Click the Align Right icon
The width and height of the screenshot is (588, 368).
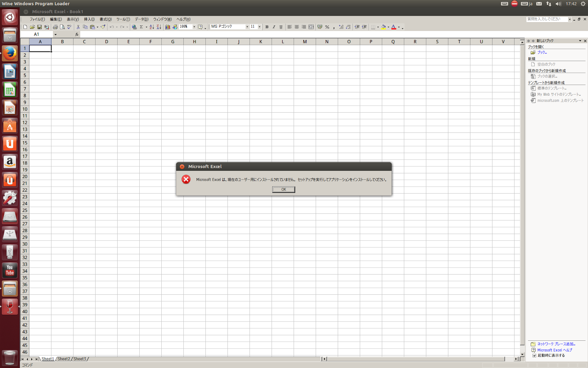point(304,27)
